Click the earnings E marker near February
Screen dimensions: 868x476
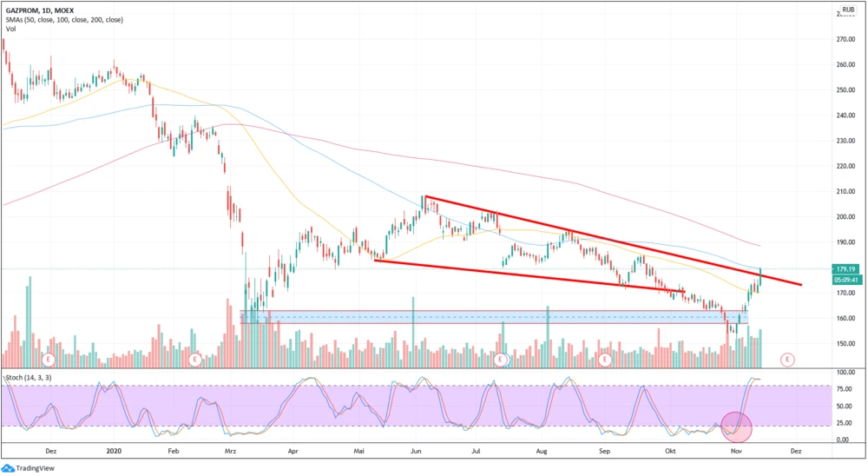tap(194, 358)
